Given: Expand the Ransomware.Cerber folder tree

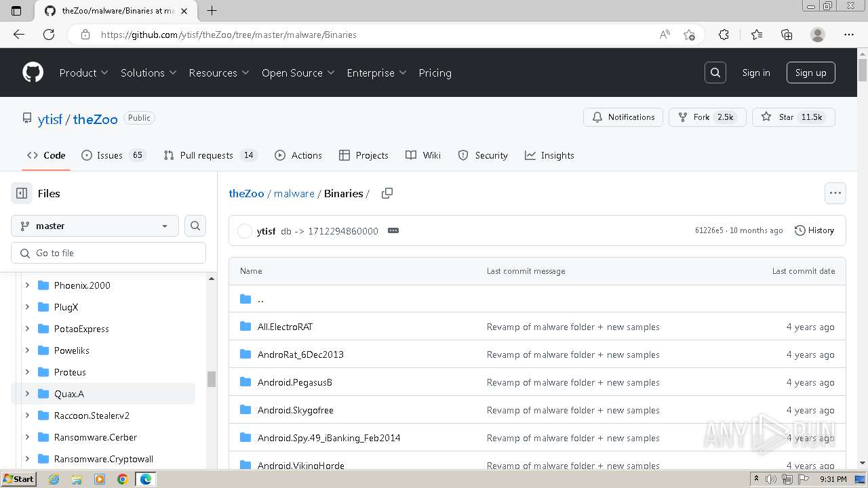Looking at the screenshot, I should pyautogui.click(x=27, y=437).
